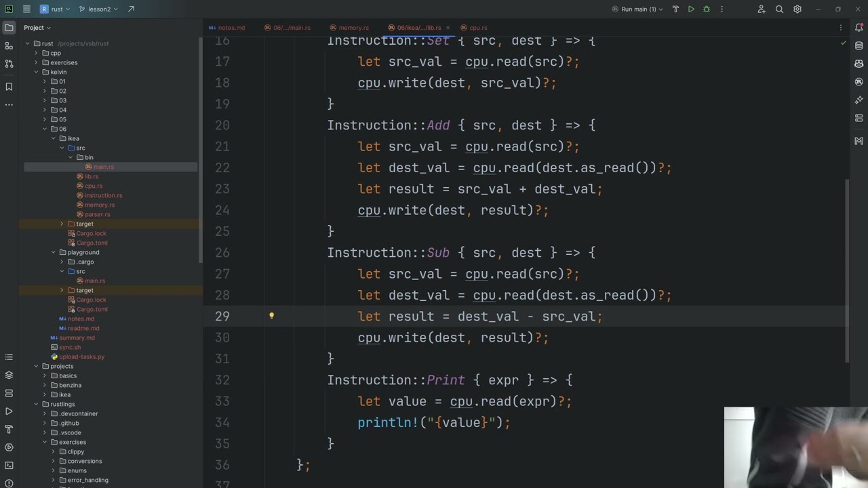Click the Build hammer icon in the top toolbar
The height and width of the screenshot is (488, 868).
[675, 9]
